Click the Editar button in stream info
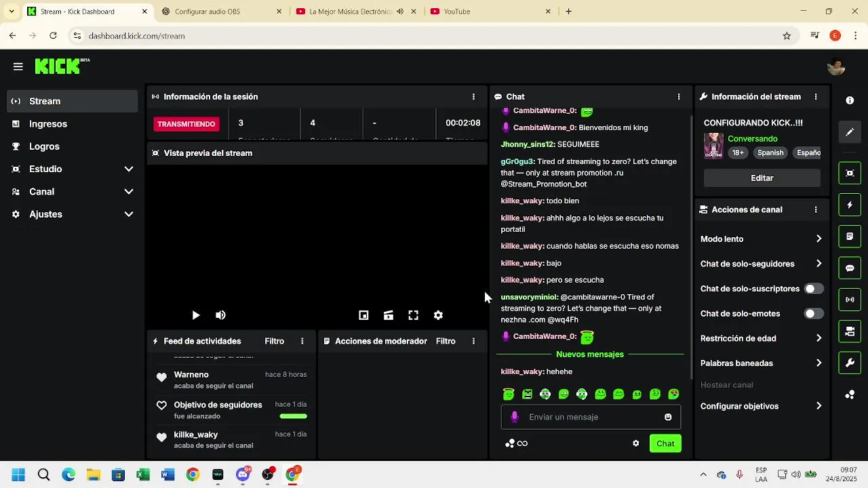Screen dimensions: 868x488 [x=762, y=178]
